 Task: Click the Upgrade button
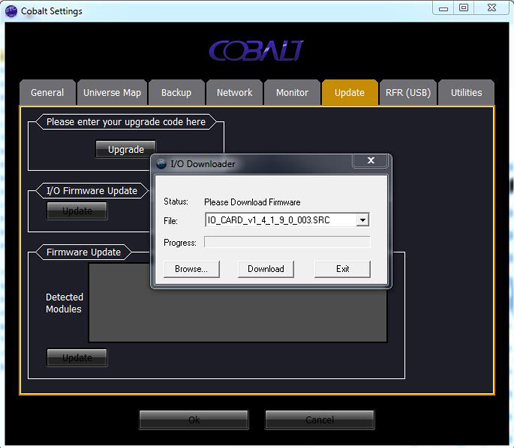click(126, 149)
